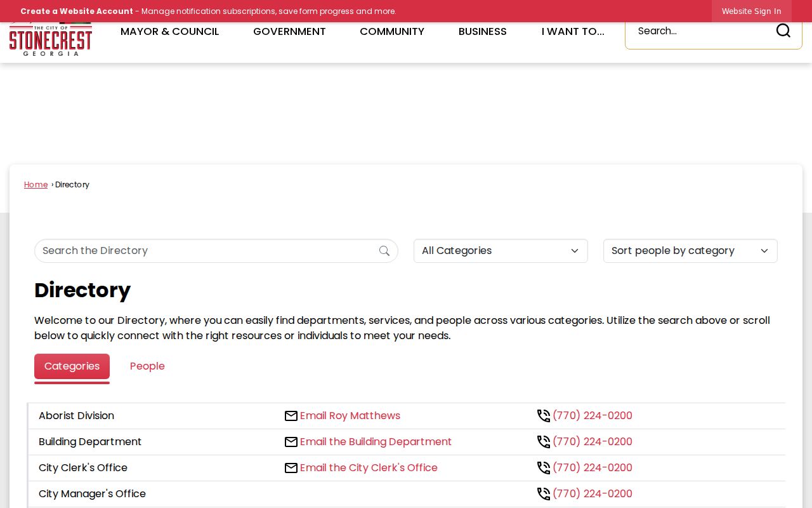812x508 pixels.
Task: Focus the Search the Directory field
Action: tap(216, 251)
